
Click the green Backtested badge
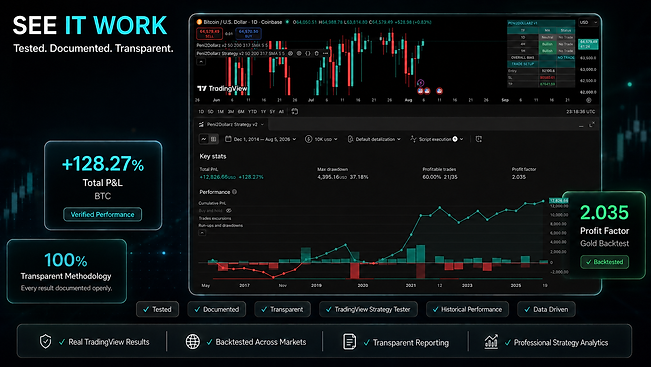(604, 262)
